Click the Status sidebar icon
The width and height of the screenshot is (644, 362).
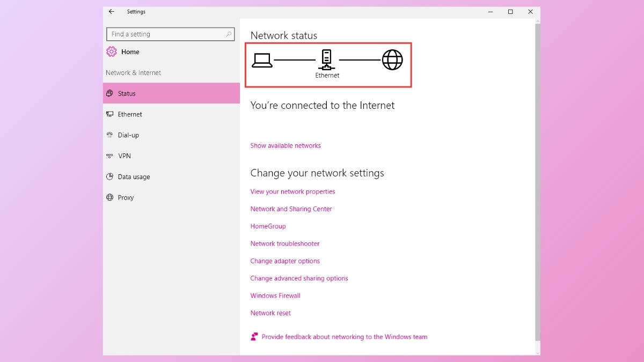pyautogui.click(x=109, y=93)
